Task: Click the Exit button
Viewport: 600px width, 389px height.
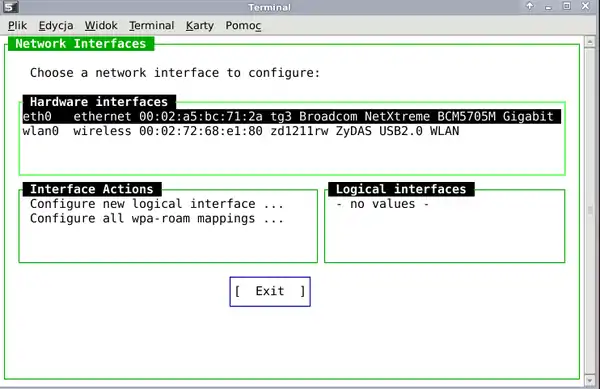Action: click(270, 291)
